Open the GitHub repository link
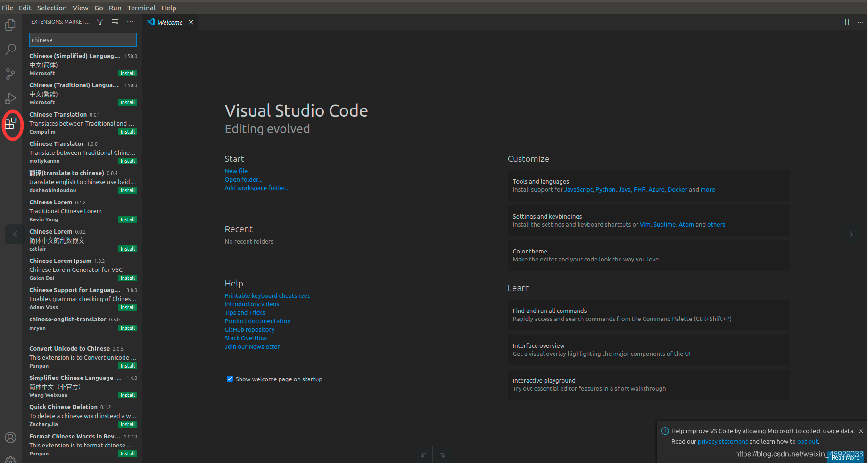 pos(249,329)
